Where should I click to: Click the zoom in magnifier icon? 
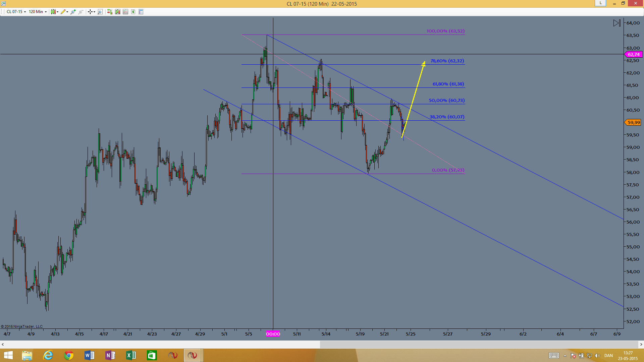coord(73,12)
